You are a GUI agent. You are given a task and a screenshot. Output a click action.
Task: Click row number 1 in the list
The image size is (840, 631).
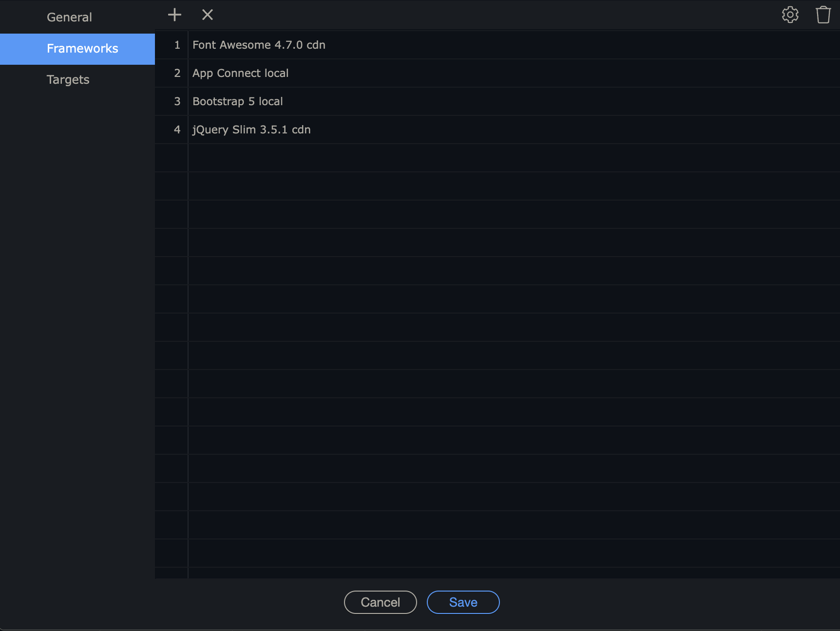[177, 45]
